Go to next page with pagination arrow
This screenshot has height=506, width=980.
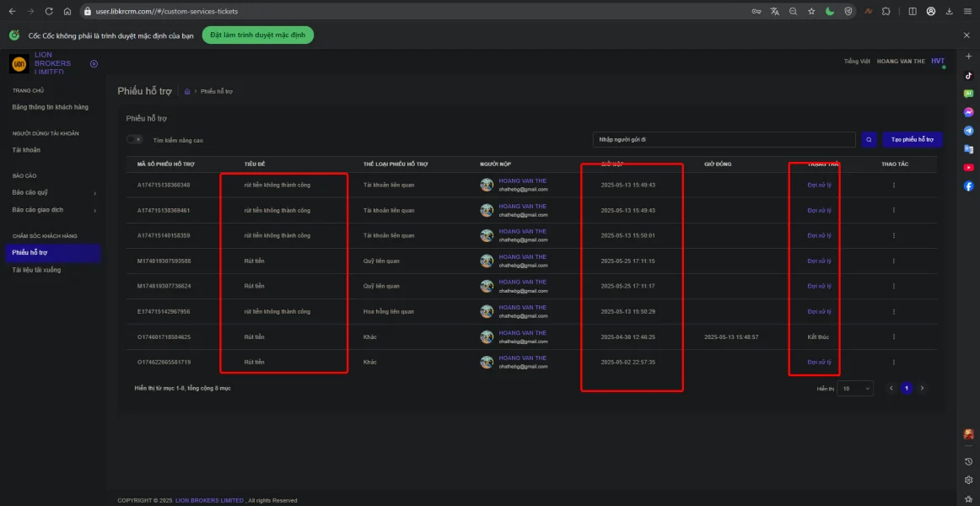pos(921,389)
